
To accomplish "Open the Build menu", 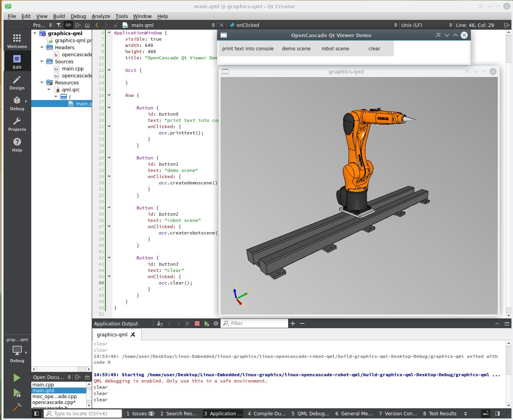I will tap(59, 16).
